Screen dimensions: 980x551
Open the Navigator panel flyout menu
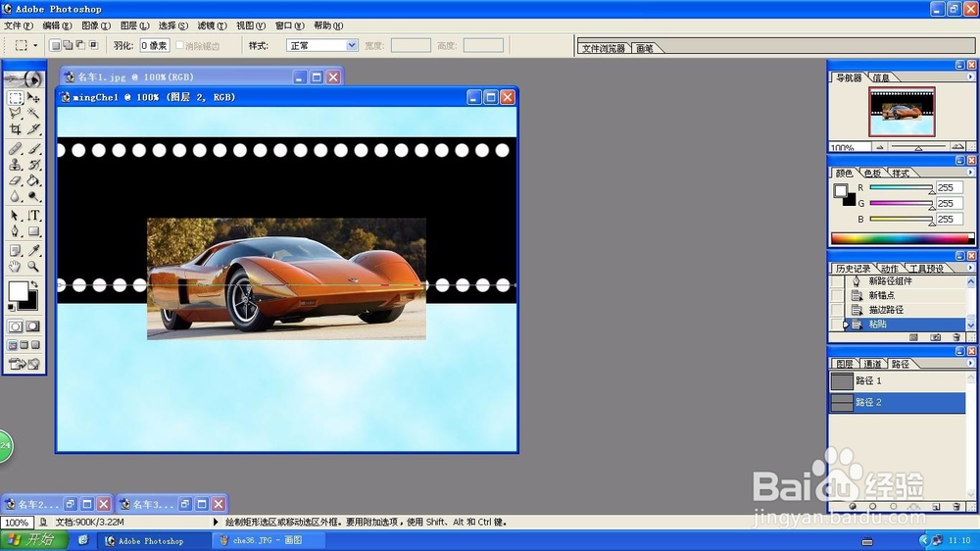970,76
